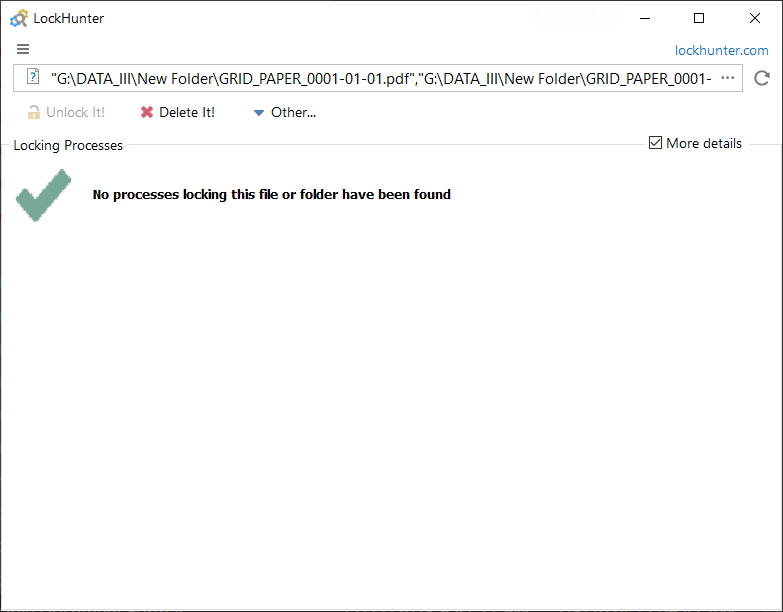Image resolution: width=783 pixels, height=612 pixels.
Task: Expand the Other... dropdown
Action: 285,112
